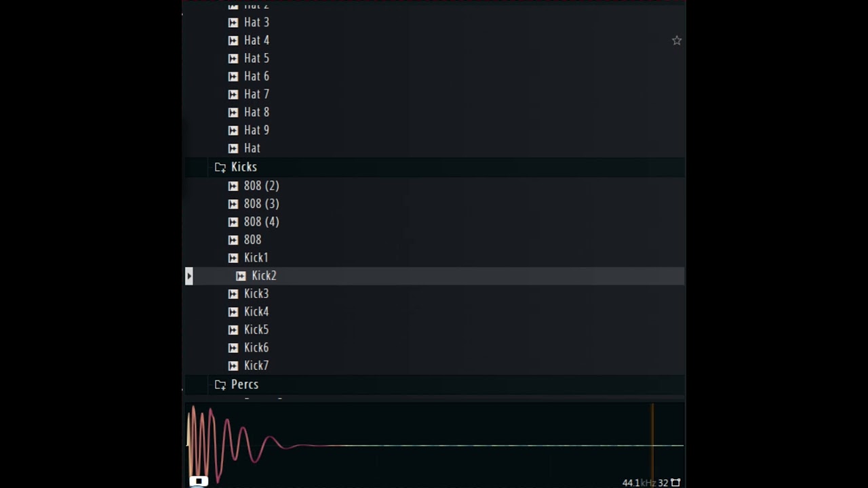Select the 808 (2) sample
The width and height of the screenshot is (868, 488).
[x=262, y=186]
